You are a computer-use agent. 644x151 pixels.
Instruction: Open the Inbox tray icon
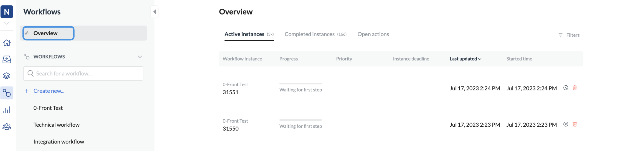tap(7, 59)
